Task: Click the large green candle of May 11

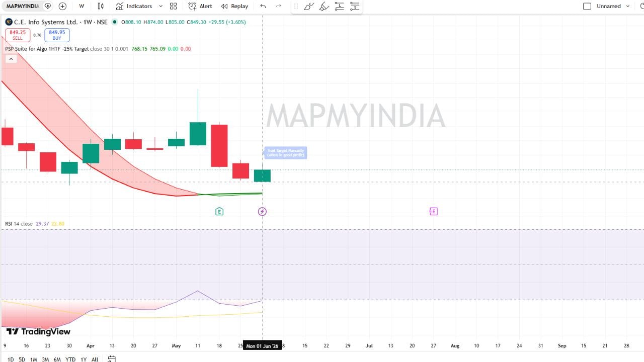Action: click(x=198, y=134)
